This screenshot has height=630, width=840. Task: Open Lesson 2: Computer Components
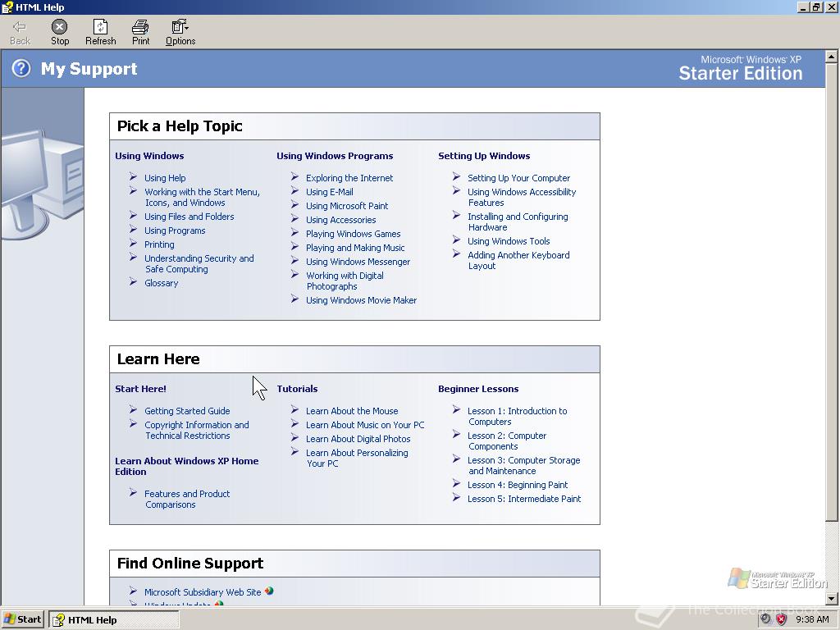click(x=507, y=441)
